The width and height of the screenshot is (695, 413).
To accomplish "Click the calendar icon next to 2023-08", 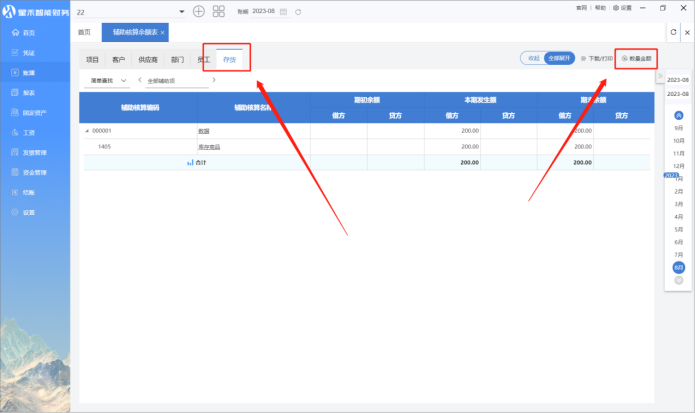I will coord(284,11).
